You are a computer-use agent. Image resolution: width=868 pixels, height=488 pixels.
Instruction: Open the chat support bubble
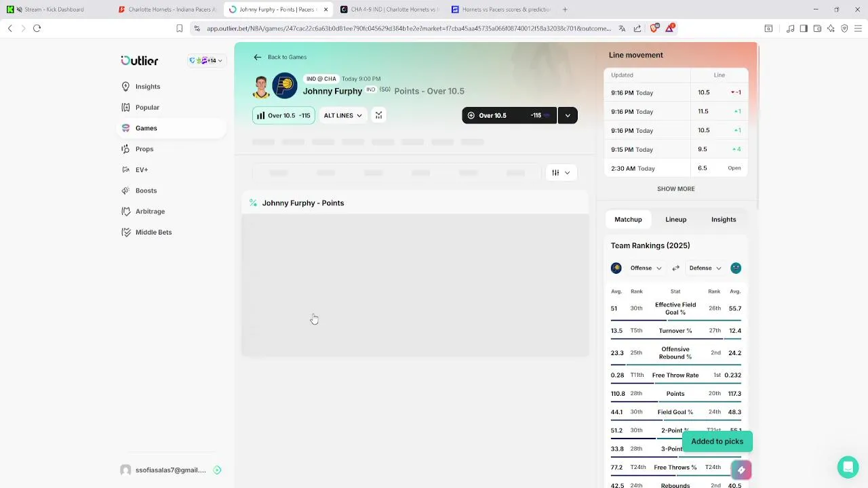pyautogui.click(x=848, y=467)
